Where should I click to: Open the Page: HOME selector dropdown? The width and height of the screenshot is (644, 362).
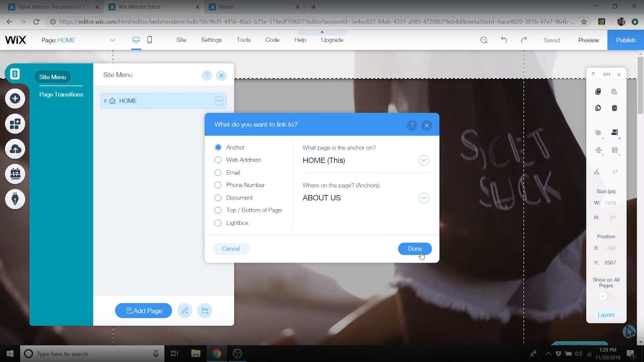113,40
